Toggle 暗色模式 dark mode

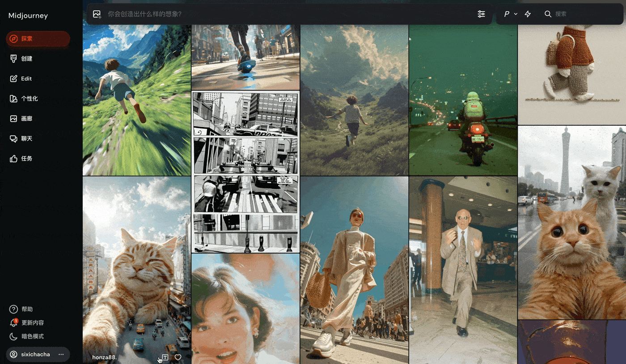(x=27, y=336)
